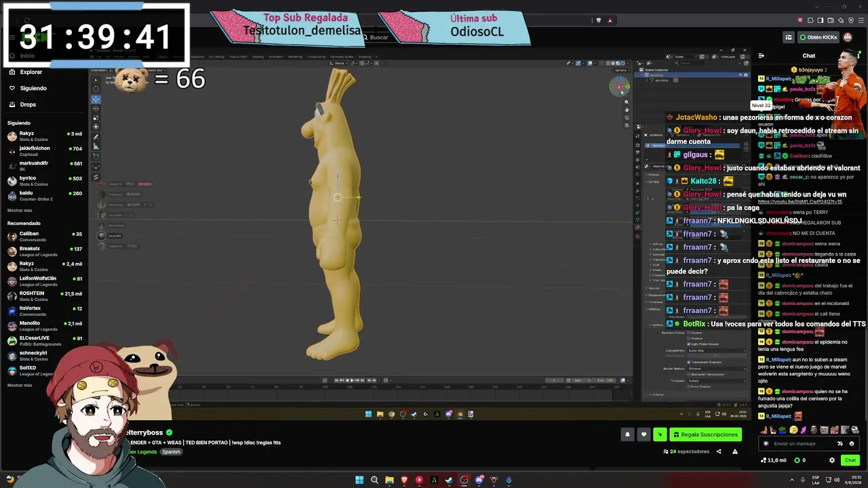Screen dimensions: 868x488
Task: Click the Blender navigation axis gizmo
Action: click(x=619, y=86)
